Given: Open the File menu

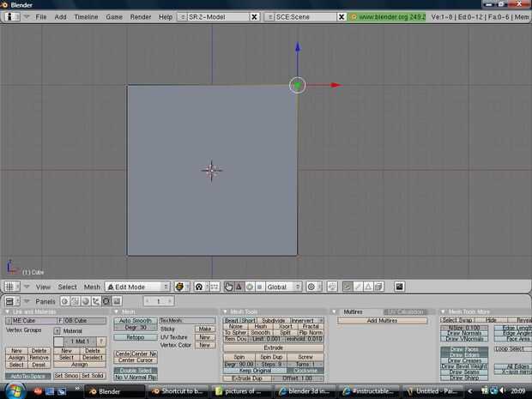Looking at the screenshot, I should (x=41, y=16).
